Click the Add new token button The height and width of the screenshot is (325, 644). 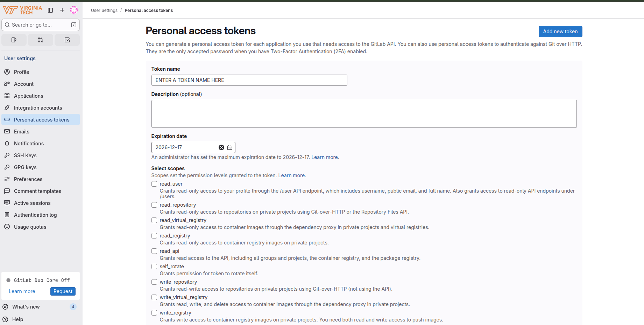coord(560,32)
